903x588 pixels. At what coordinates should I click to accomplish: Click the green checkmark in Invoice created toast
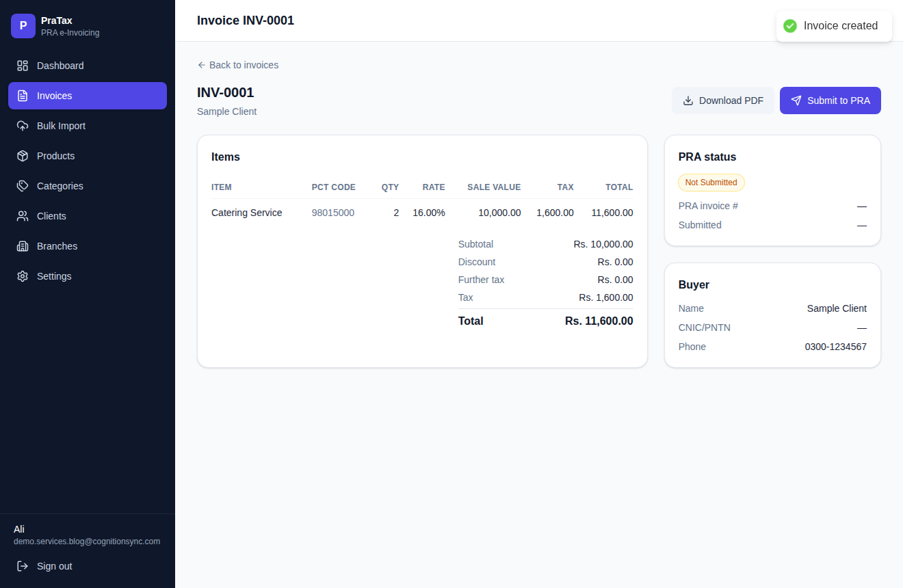pyautogui.click(x=790, y=26)
